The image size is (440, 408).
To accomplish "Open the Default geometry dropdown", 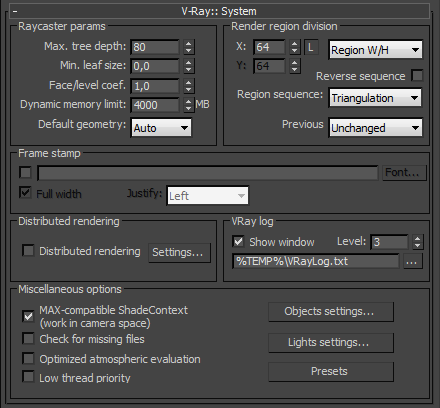I will click(x=161, y=128).
